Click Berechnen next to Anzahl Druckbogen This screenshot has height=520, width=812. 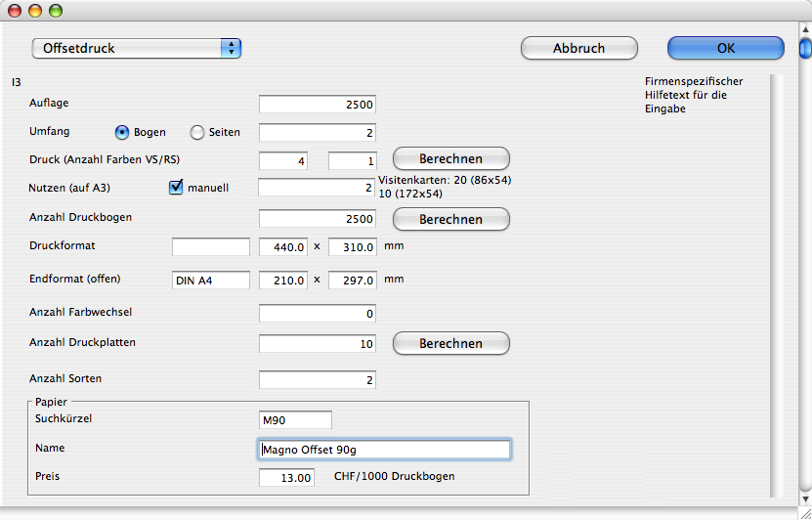point(450,220)
